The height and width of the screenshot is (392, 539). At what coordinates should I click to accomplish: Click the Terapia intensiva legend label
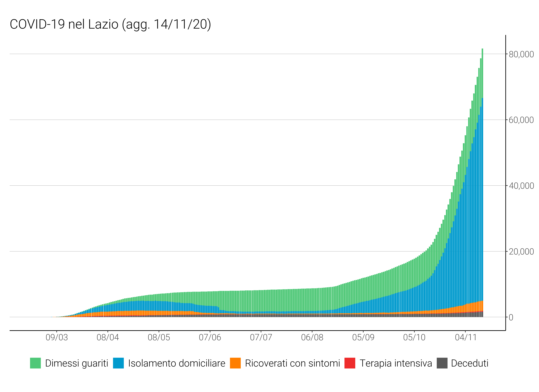[x=396, y=363]
